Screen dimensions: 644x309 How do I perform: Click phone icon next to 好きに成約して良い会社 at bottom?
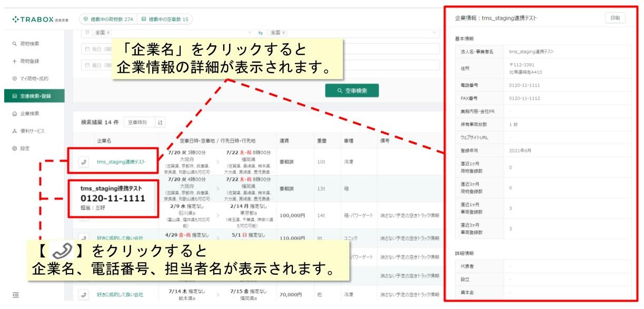point(83,295)
